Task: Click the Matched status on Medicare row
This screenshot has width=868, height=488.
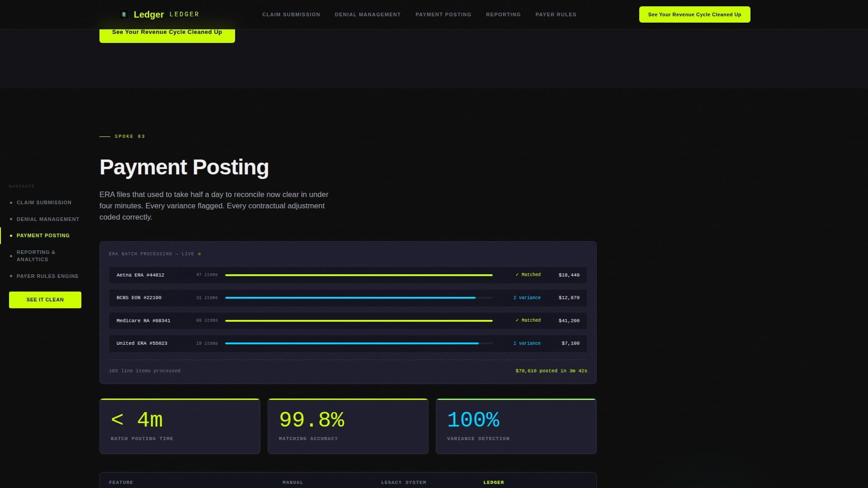Action: click(528, 320)
